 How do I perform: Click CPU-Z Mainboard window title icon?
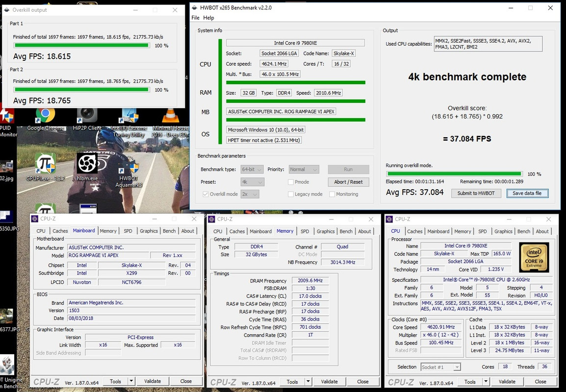point(35,219)
